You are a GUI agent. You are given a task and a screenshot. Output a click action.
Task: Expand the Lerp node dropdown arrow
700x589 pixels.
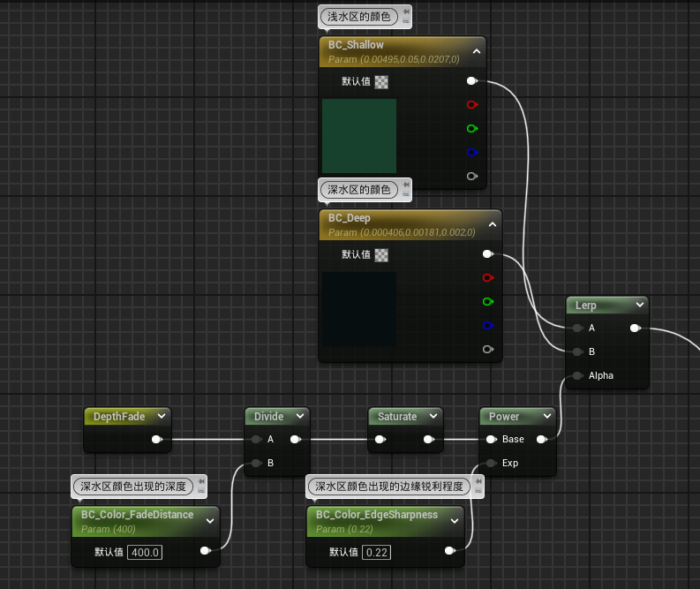click(x=639, y=306)
